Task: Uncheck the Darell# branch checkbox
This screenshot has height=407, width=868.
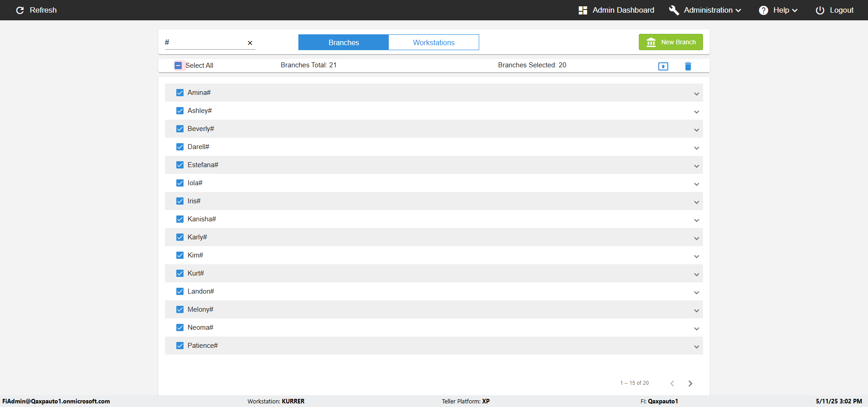Action: coord(180,147)
